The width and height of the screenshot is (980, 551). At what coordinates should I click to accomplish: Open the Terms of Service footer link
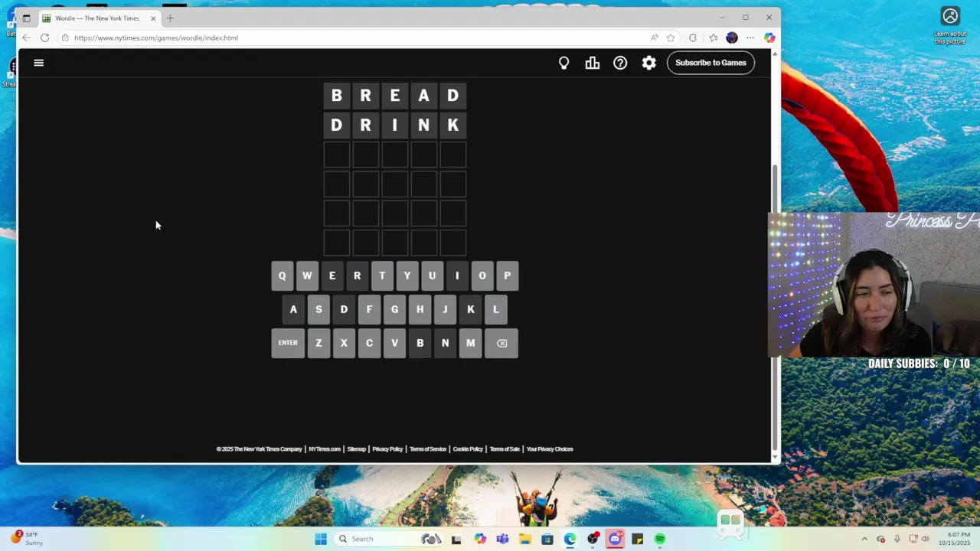428,449
